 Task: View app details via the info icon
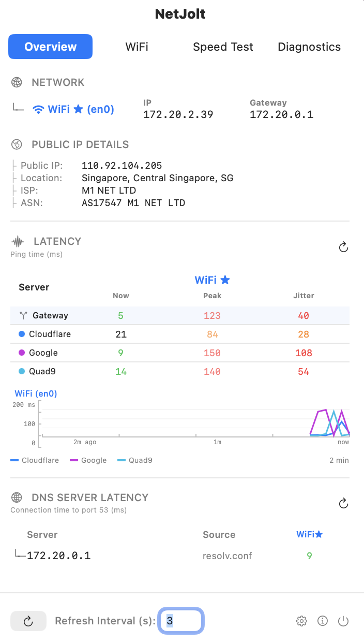click(x=323, y=621)
